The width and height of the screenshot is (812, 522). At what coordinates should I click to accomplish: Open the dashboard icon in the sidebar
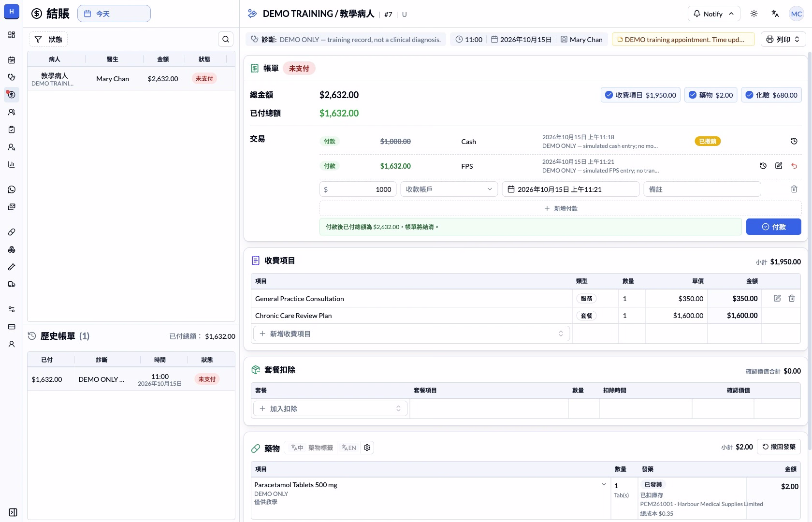coord(12,35)
